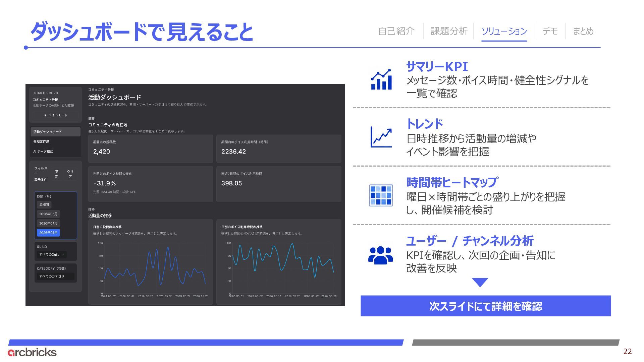Open the すべてのカテゴリ category selector
Image resolution: width=644 pixels, height=362 pixels.
point(55,276)
